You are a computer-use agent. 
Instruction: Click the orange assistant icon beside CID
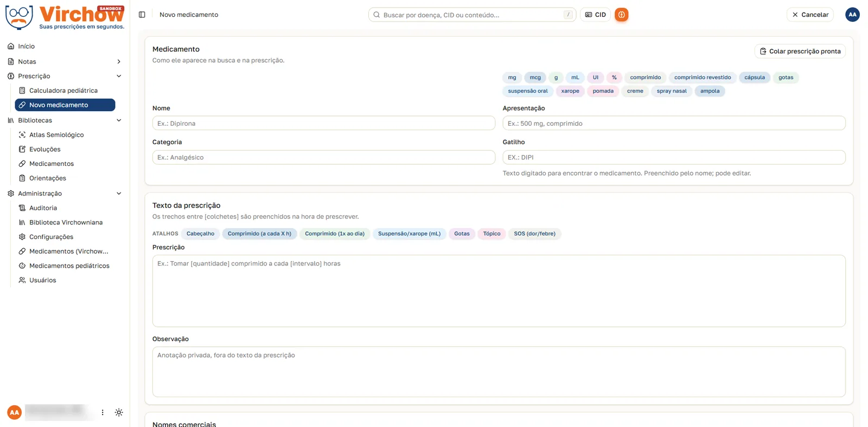pyautogui.click(x=622, y=15)
